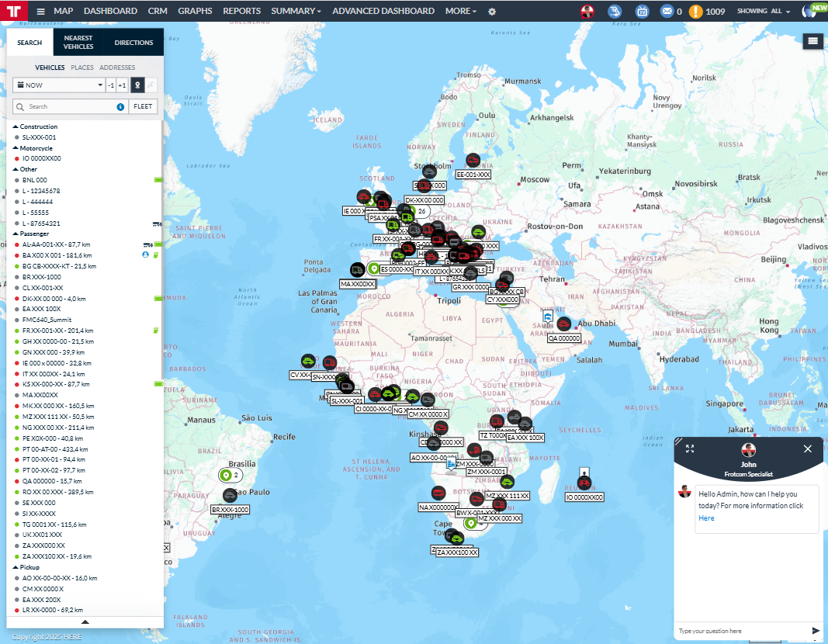Click the settings gear in the navbar
828x644 pixels.
point(492,12)
